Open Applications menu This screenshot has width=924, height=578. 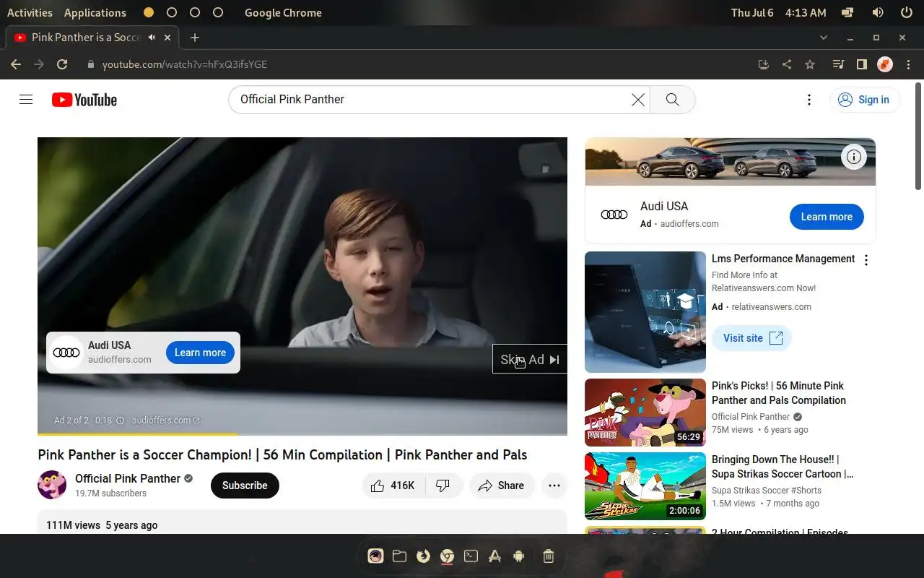[95, 12]
